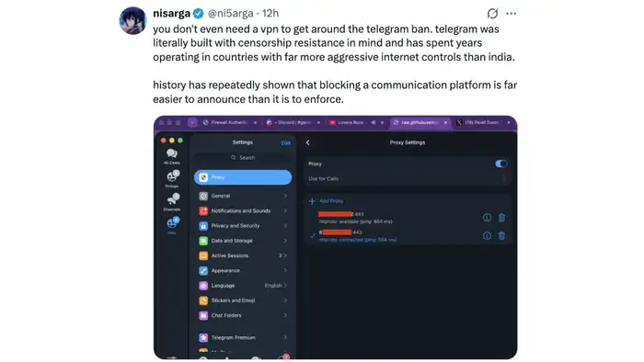Open the Groups folder icon
Viewport: 644px width, 362px height.
(x=173, y=179)
